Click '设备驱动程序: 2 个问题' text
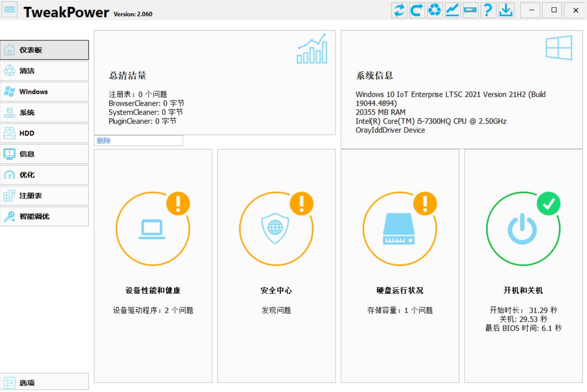587x392 pixels. (153, 310)
